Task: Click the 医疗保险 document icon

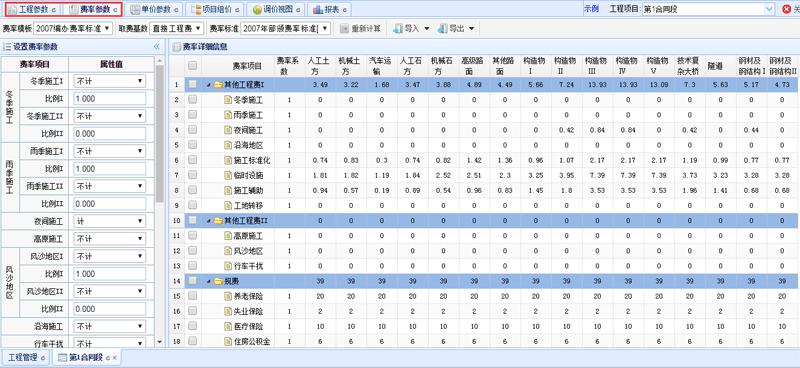Action: (x=228, y=326)
